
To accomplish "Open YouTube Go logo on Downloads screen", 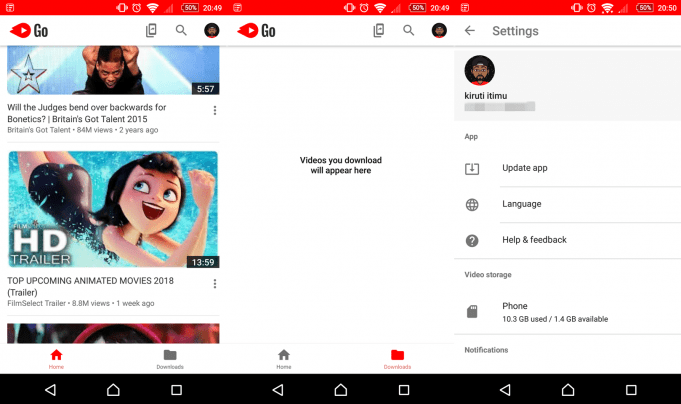I will pos(256,30).
